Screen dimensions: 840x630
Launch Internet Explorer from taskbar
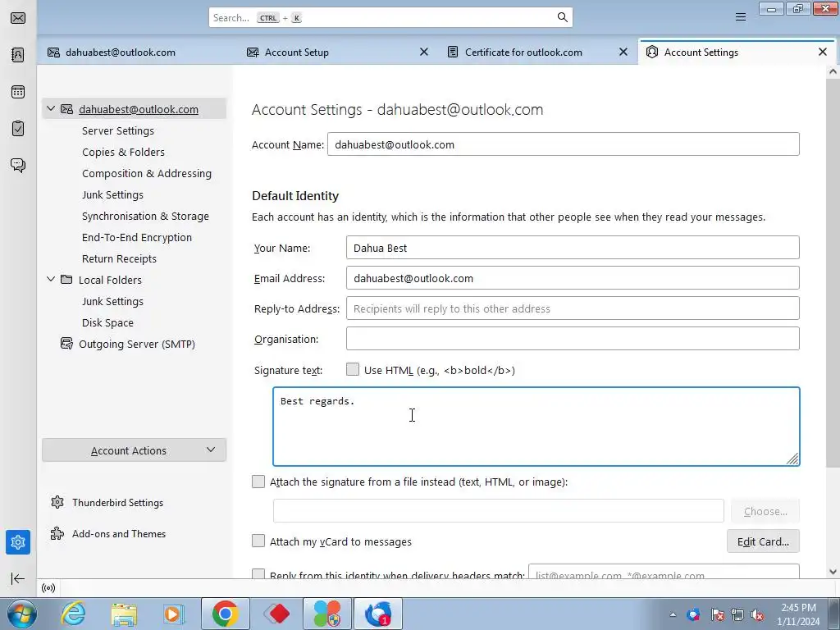click(73, 614)
